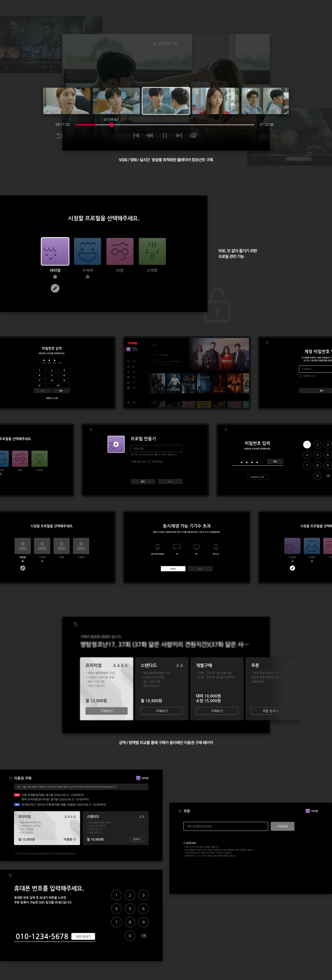Screen dimensions: 332x980
Task: Open the episode list icon in the player
Action: (193, 135)
